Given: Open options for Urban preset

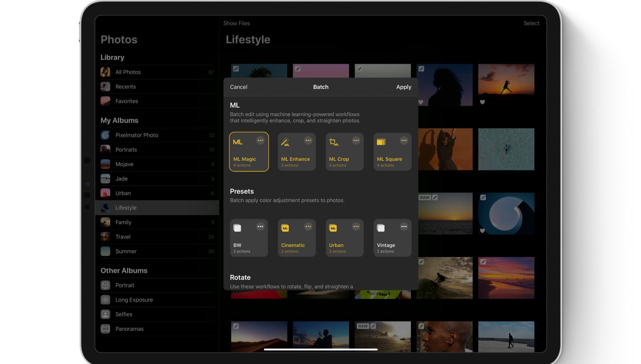Looking at the screenshot, I should pyautogui.click(x=356, y=226).
